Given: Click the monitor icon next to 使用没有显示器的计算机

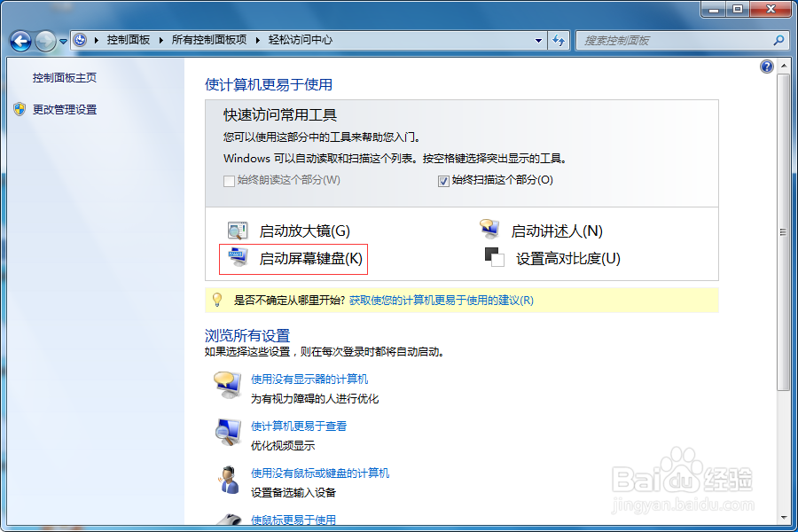Looking at the screenshot, I should pos(226,385).
